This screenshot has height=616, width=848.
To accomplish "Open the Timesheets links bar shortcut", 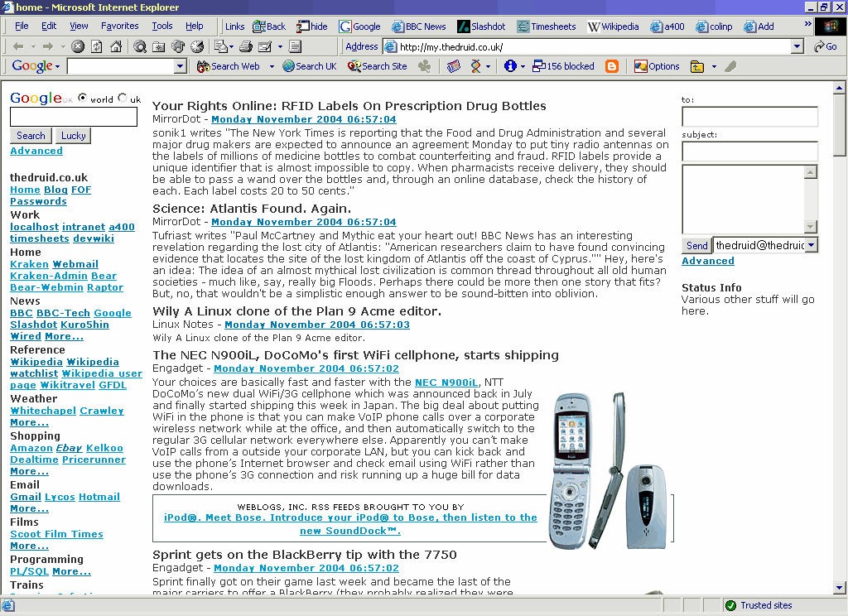I will 547,26.
